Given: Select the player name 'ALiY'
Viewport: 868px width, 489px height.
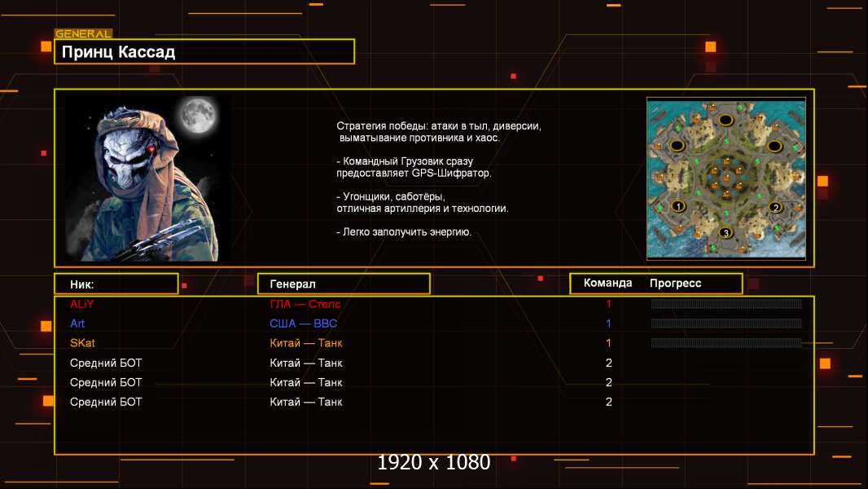Looking at the screenshot, I should pyautogui.click(x=82, y=303).
